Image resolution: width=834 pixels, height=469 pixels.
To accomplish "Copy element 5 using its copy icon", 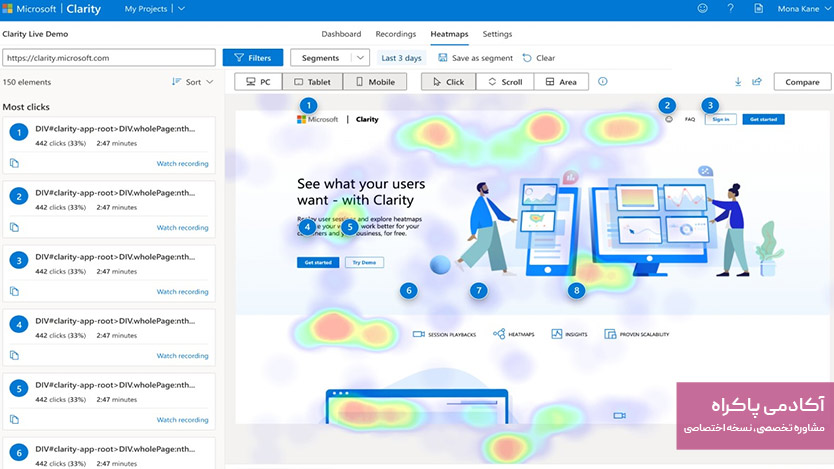I will tap(14, 420).
